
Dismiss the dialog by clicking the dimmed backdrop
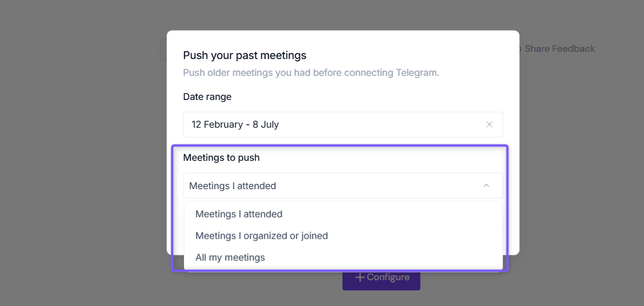(82, 164)
